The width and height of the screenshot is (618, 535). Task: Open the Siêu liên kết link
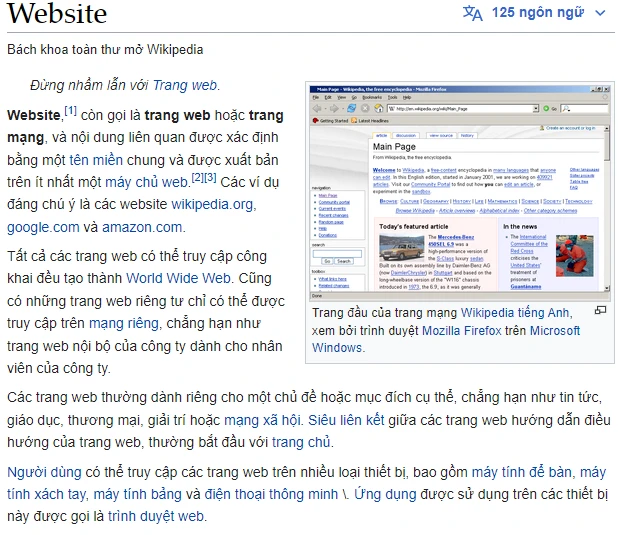click(346, 420)
